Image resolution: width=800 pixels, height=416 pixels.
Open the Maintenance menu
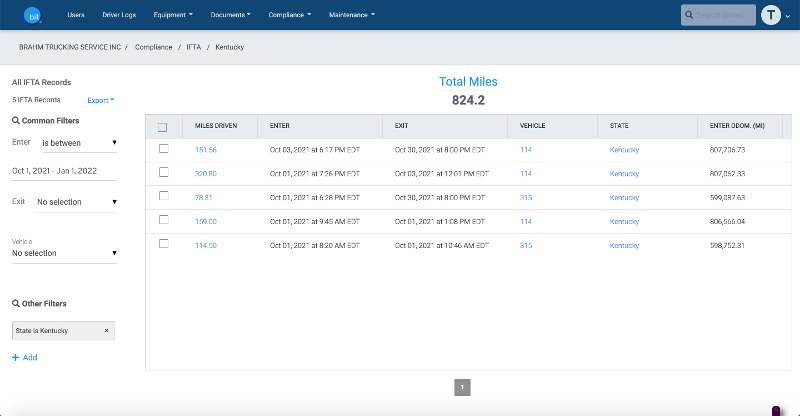pos(352,15)
